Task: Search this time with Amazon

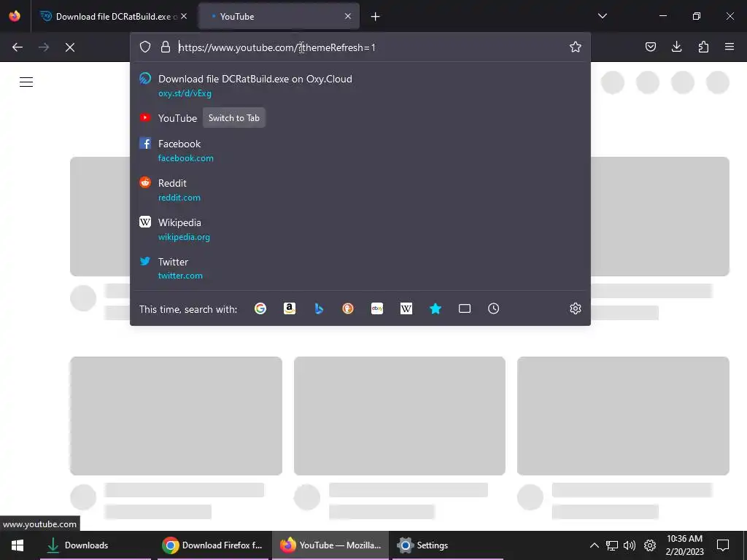Action: click(x=289, y=308)
